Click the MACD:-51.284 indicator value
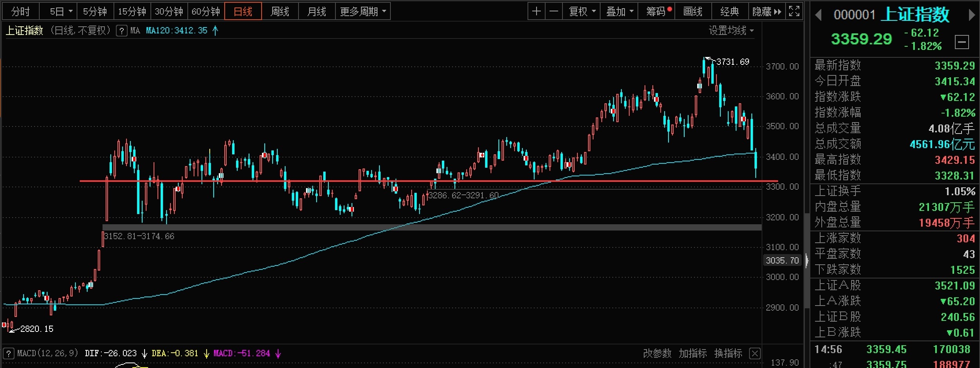This screenshot has width=980, height=368. coord(242,353)
